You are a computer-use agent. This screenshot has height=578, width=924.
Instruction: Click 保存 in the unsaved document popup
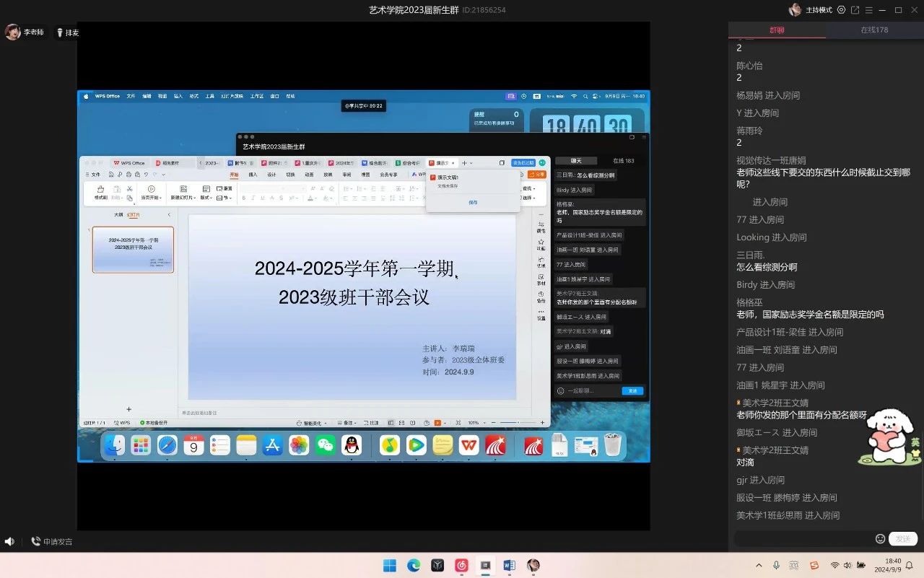473,203
